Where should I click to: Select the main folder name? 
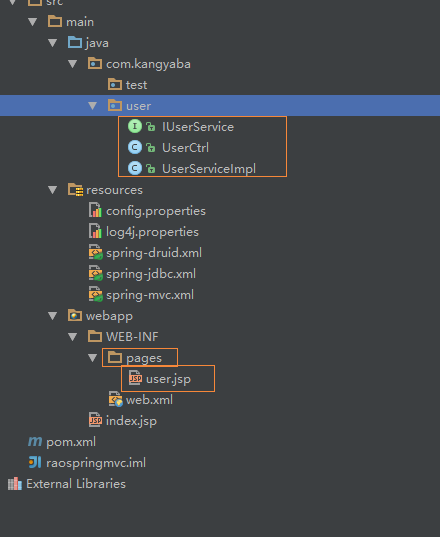(x=80, y=22)
